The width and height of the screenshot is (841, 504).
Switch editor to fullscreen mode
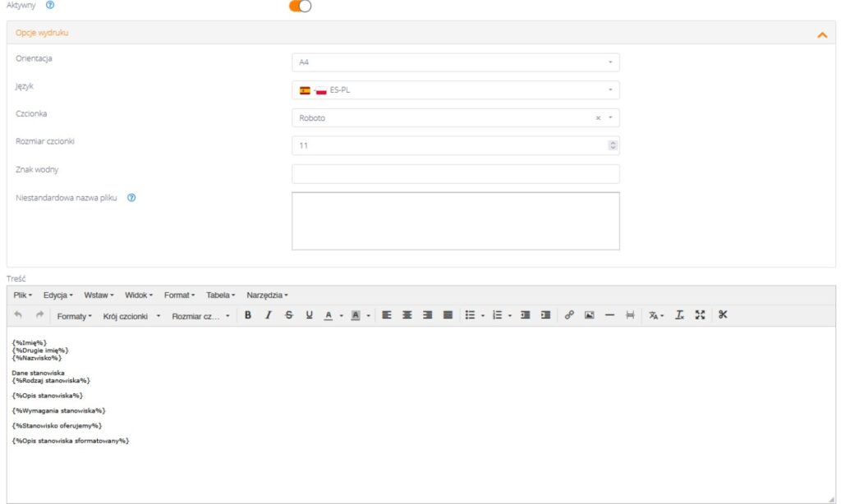point(700,315)
